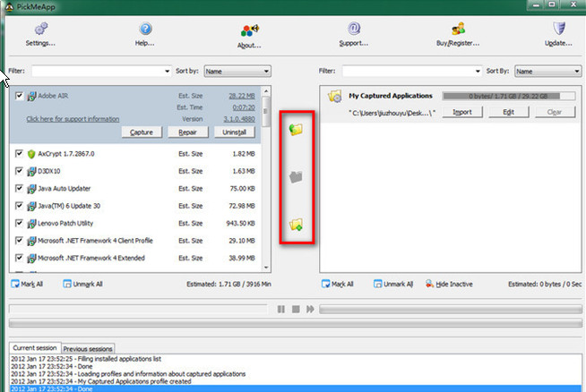Stop the current operation
This screenshot has width=586, height=392.
296,309
